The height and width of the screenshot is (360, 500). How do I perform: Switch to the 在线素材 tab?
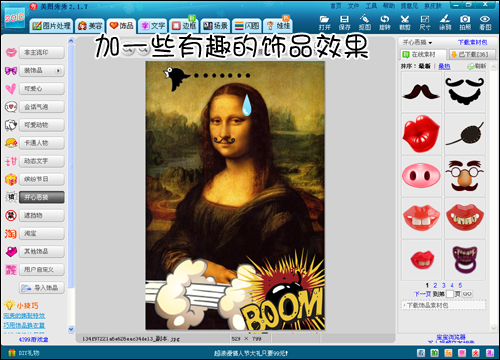pyautogui.click(x=423, y=54)
